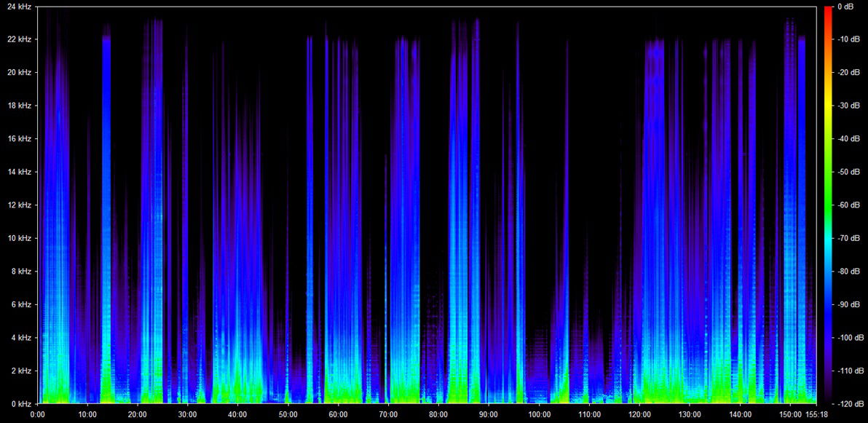Viewport: 868px width, 423px height.
Task: Click the -90 dB scale label
Action: pos(848,304)
